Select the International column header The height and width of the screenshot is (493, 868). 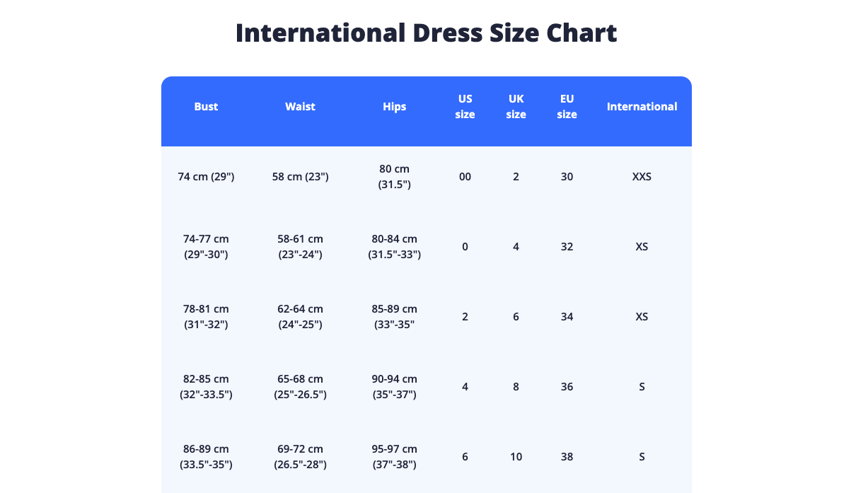[x=642, y=107]
